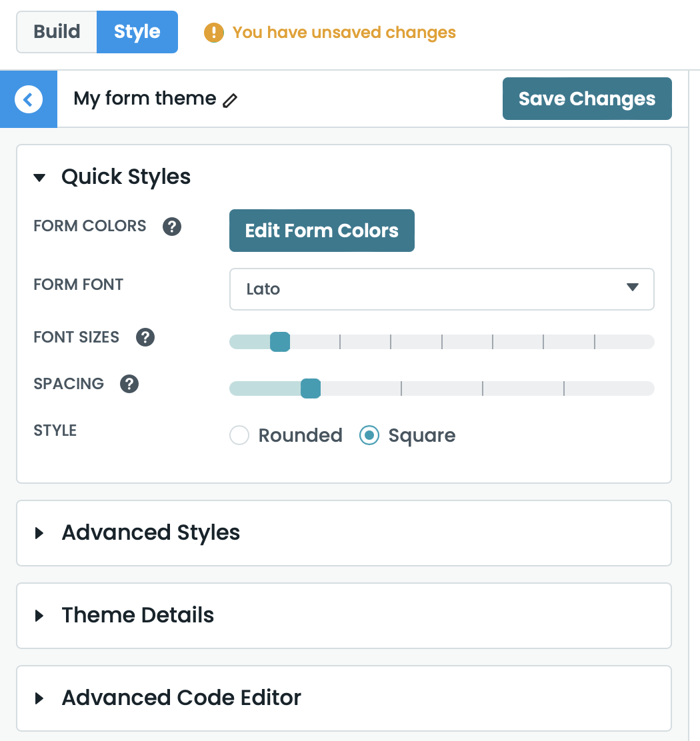Viewport: 700px width, 741px height.
Task: Click the back arrow icon
Action: (29, 99)
